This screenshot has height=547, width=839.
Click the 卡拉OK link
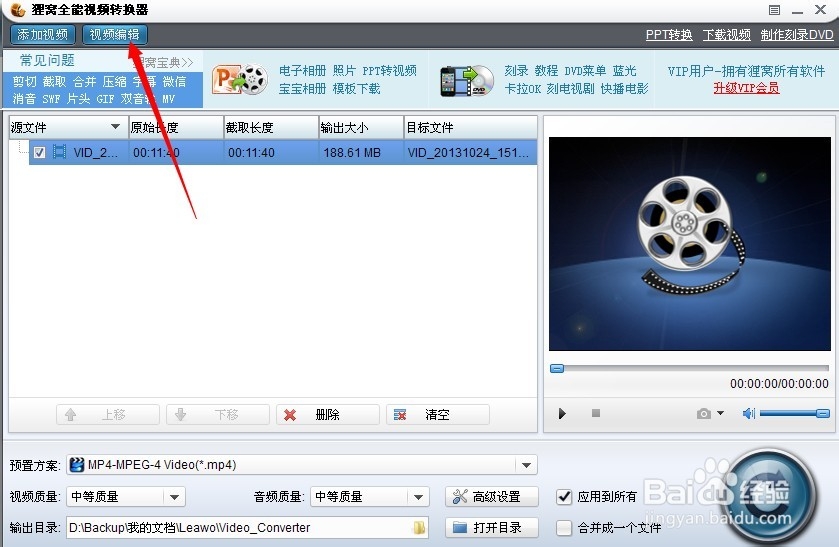tap(523, 88)
